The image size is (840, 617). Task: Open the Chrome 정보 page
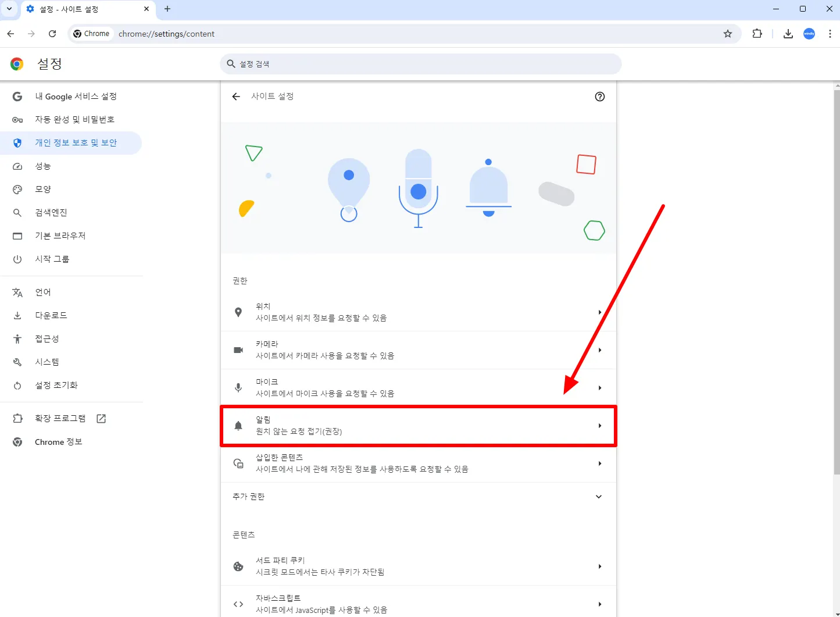click(x=71, y=442)
